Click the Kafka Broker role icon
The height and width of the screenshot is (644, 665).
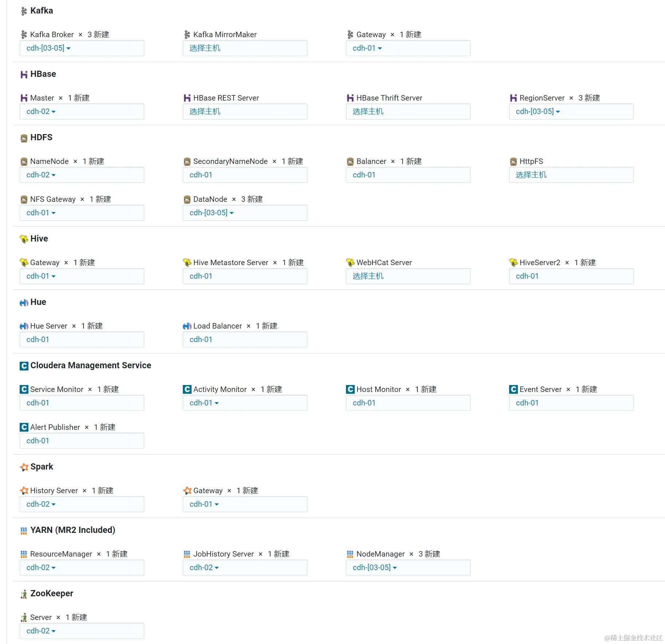(24, 35)
